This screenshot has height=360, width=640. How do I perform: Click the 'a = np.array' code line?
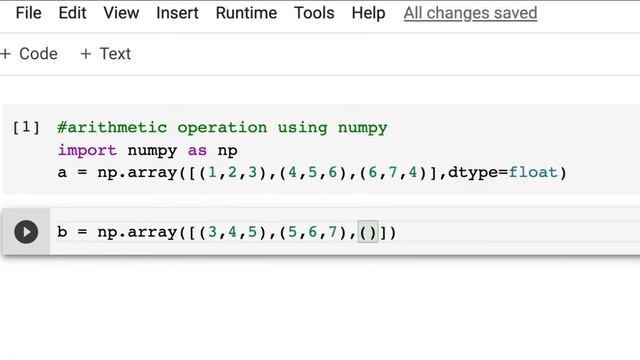tap(312, 173)
